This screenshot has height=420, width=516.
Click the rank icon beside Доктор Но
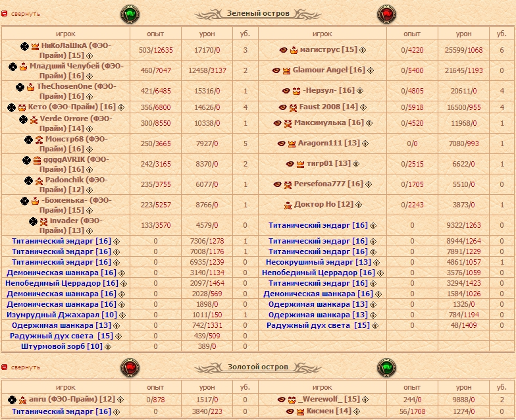(x=288, y=205)
